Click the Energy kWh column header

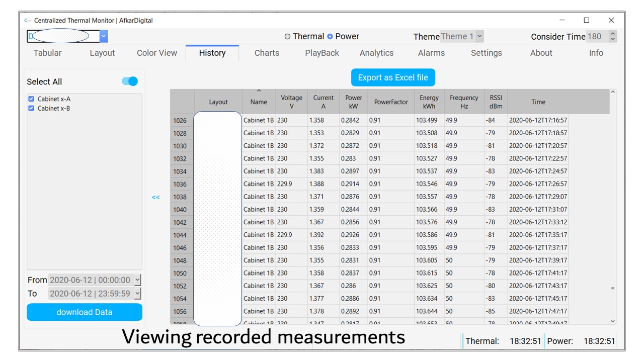pyautogui.click(x=429, y=102)
